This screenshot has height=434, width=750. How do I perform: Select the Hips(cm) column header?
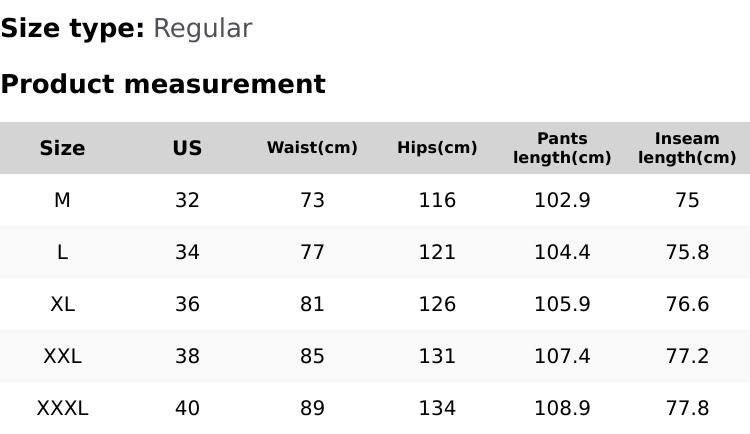[437, 148]
